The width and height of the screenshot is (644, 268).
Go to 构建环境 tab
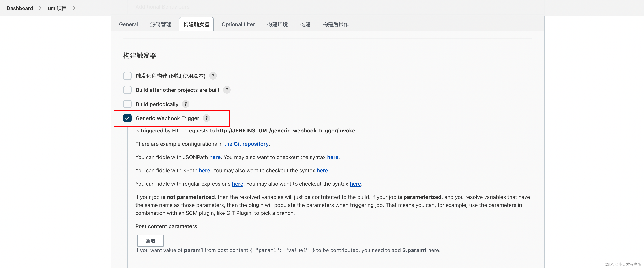[277, 24]
